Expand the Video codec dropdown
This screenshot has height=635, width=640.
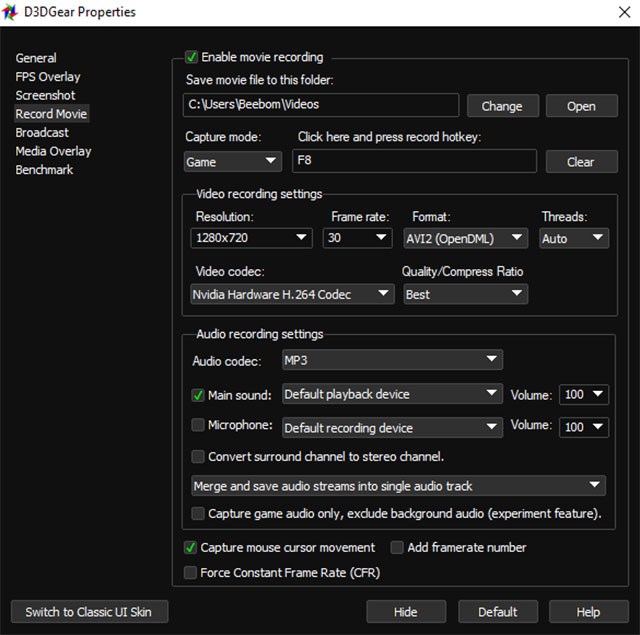pos(292,294)
